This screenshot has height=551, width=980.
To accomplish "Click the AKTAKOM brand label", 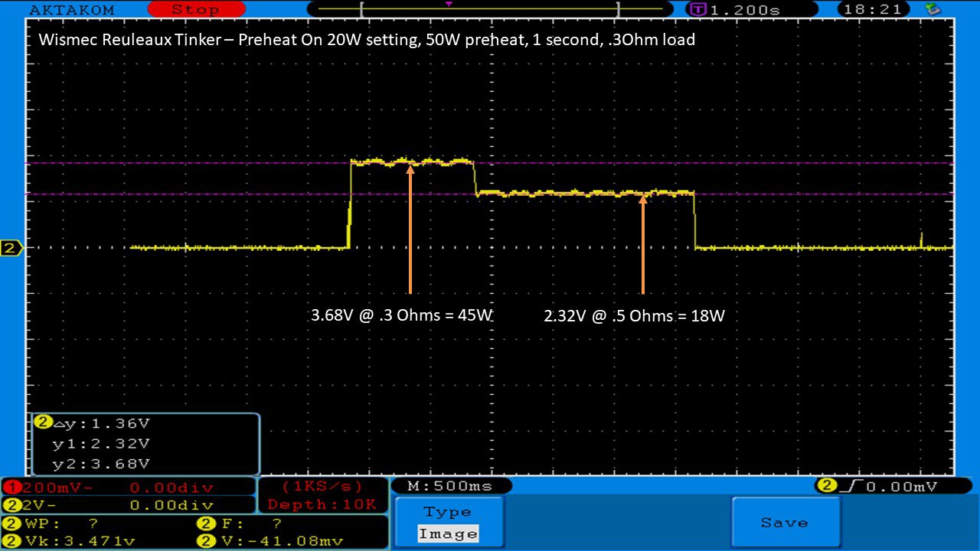I will click(x=71, y=10).
